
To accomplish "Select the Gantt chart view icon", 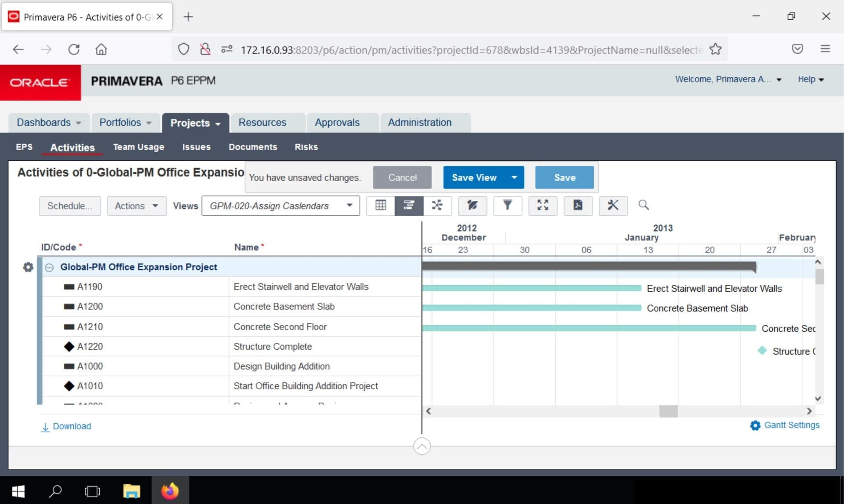I will click(x=409, y=205).
